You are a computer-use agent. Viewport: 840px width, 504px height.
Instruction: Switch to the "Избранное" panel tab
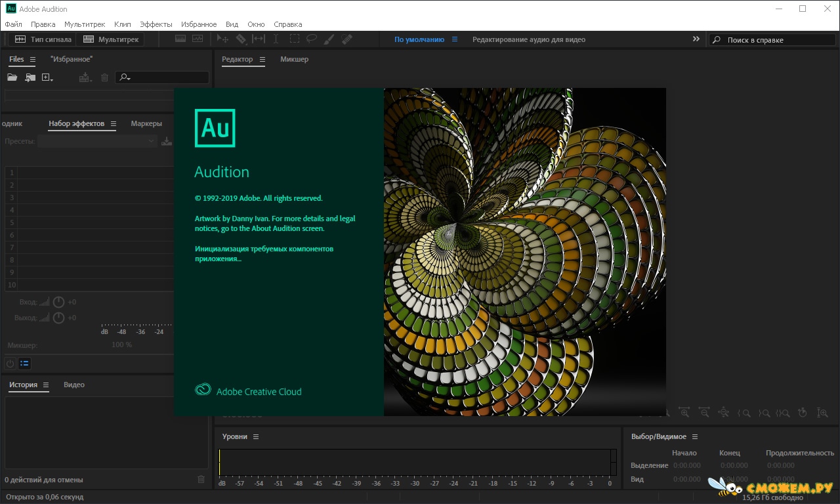tap(72, 59)
